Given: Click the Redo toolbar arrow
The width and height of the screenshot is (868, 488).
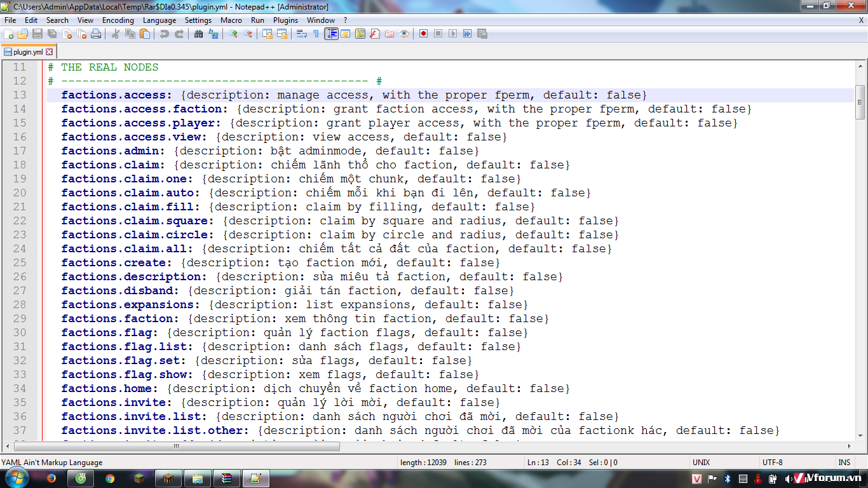Looking at the screenshot, I should coord(179,34).
